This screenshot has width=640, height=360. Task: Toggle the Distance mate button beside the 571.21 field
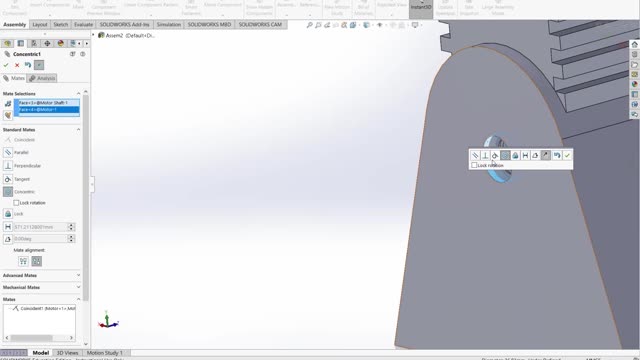[8, 227]
